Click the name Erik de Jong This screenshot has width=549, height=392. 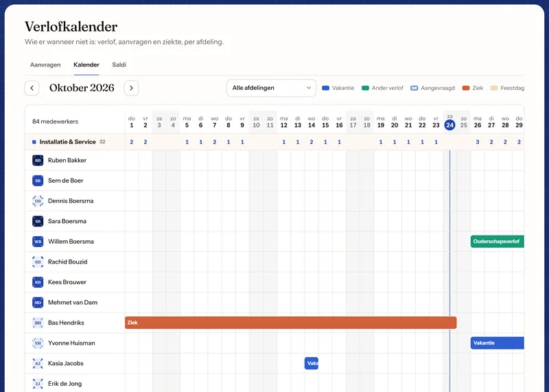[65, 384]
